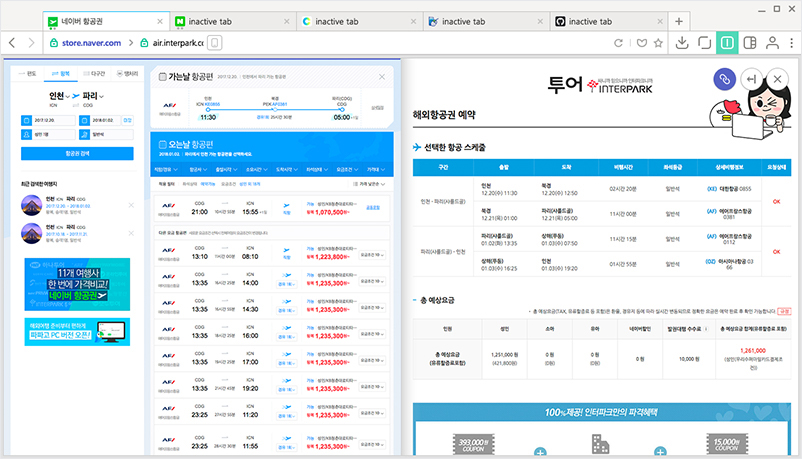The width and height of the screenshot is (802, 459).
Task: Open the 요금조건 fare condition filter
Action: [347, 169]
